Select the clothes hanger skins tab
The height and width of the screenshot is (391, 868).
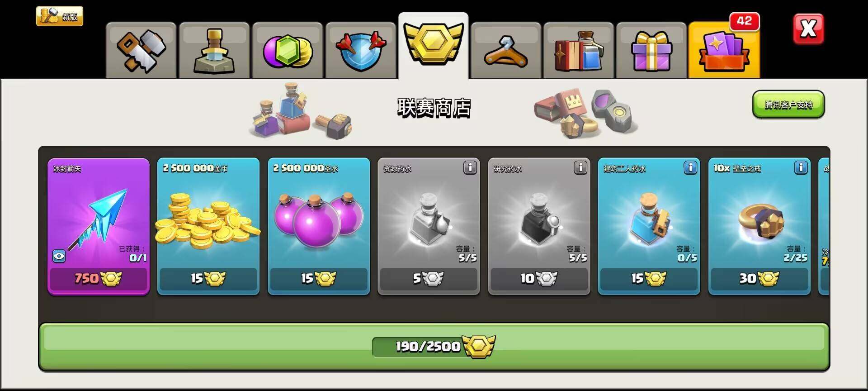[506, 51]
